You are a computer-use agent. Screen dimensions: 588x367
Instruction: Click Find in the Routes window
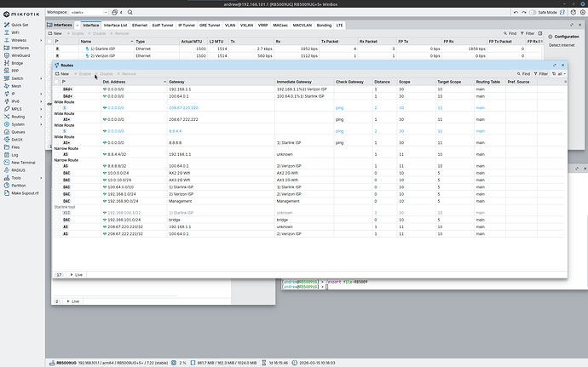523,74
